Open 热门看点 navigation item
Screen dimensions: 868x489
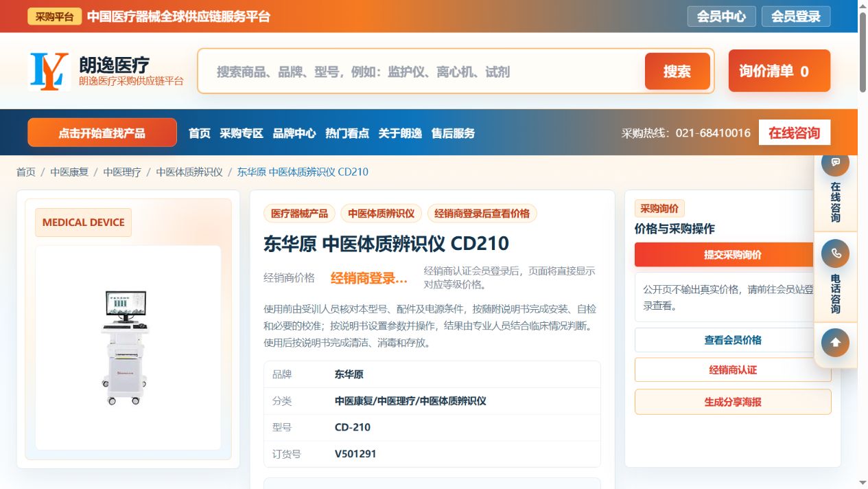pyautogui.click(x=347, y=133)
